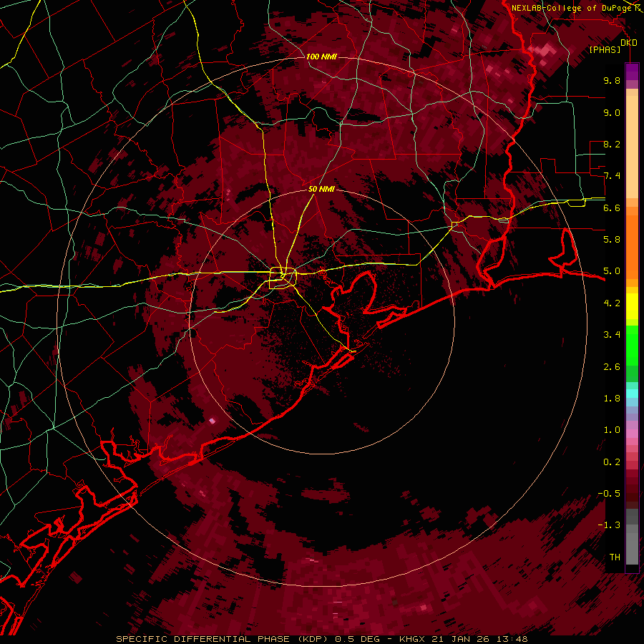This screenshot has width=644, height=644.
Task: Click the 3.4 value on the color scale
Action: pyautogui.click(x=612, y=335)
